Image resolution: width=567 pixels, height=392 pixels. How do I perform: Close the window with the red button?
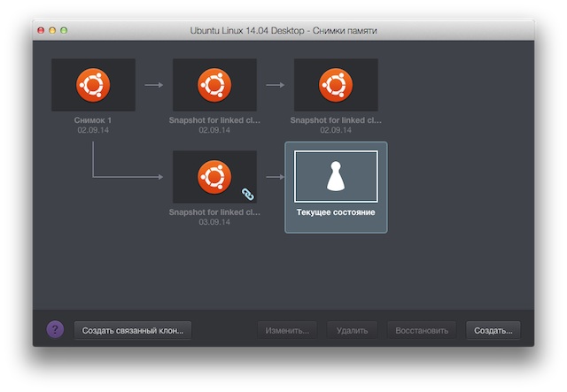[41, 30]
